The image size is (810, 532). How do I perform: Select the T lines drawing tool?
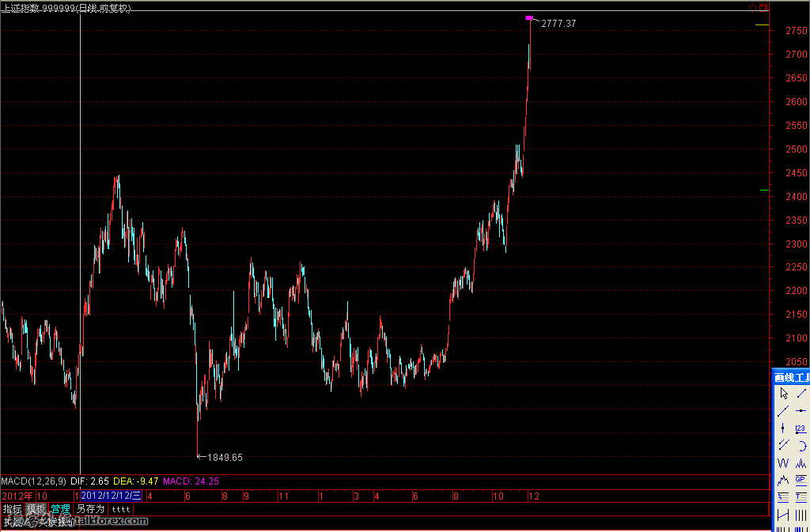801,497
